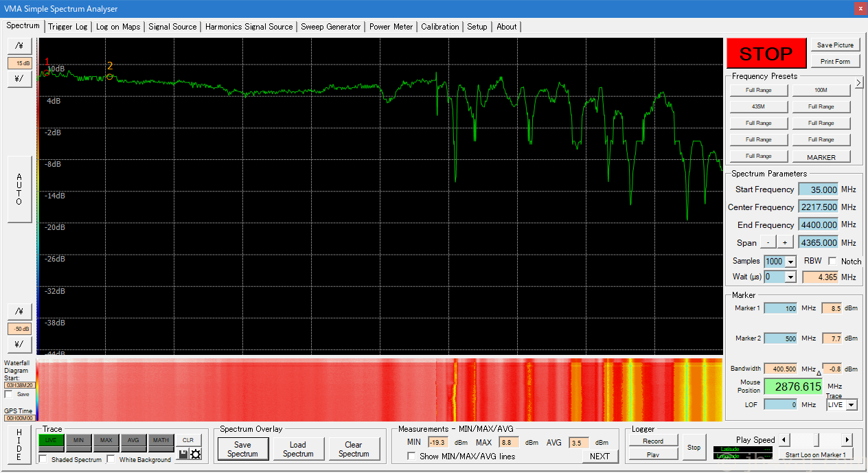
Task: Click the Marker 1 frequency field
Action: 781,309
